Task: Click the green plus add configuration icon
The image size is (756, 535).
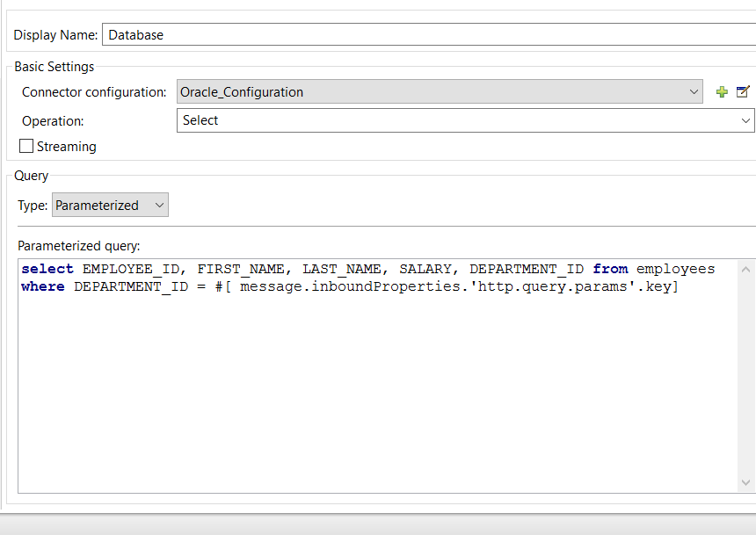Action: pyautogui.click(x=722, y=92)
